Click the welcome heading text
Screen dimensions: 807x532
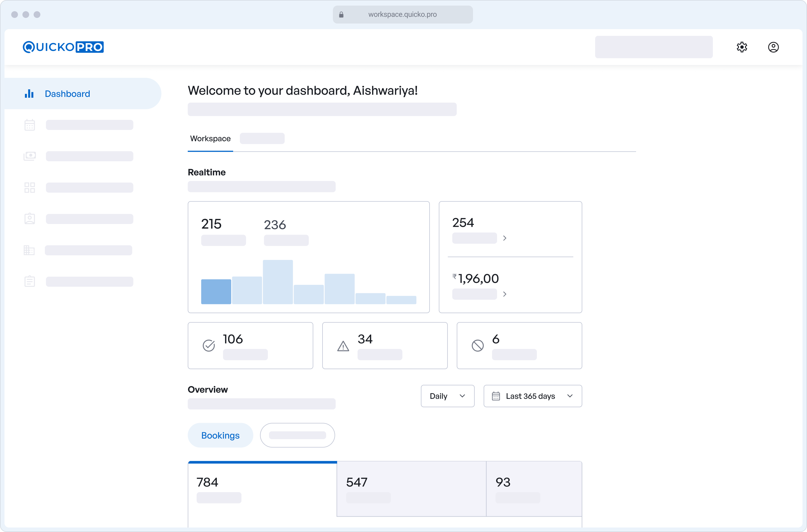[x=303, y=91]
